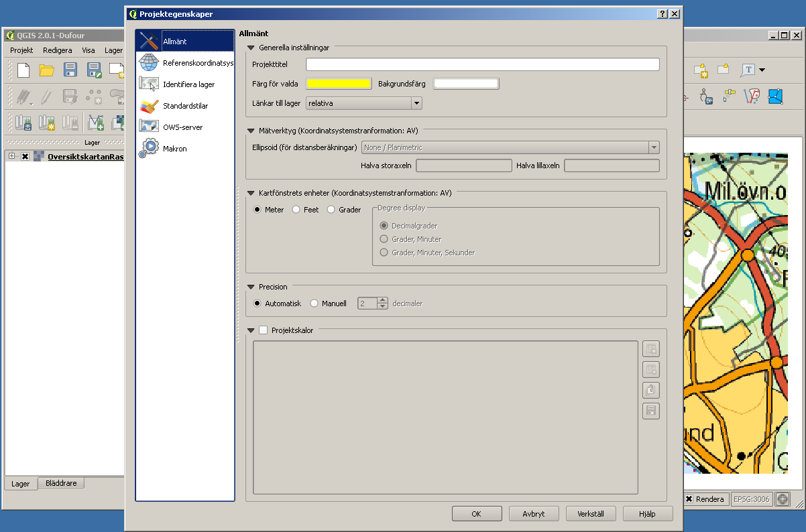Viewport: 806px width, 532px height.
Task: Open the OWS-server settings page
Action: [x=185, y=127]
